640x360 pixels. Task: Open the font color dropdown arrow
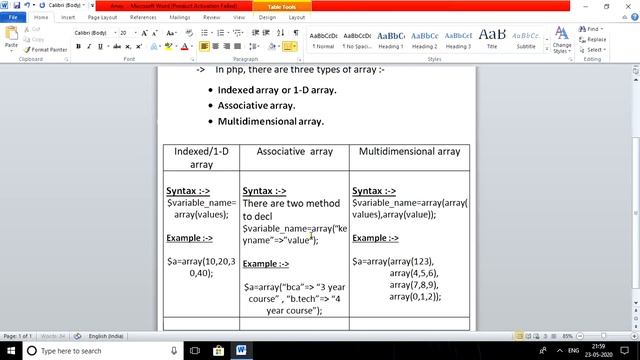point(191,47)
